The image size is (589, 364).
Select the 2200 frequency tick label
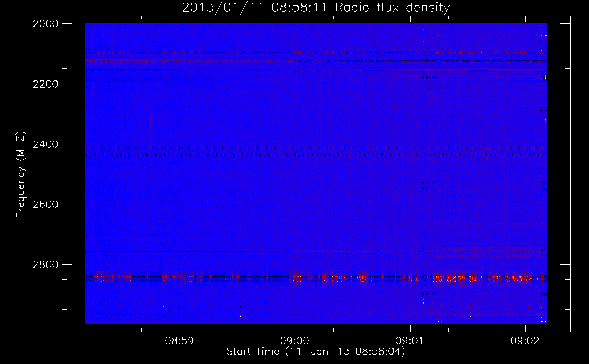pos(46,84)
